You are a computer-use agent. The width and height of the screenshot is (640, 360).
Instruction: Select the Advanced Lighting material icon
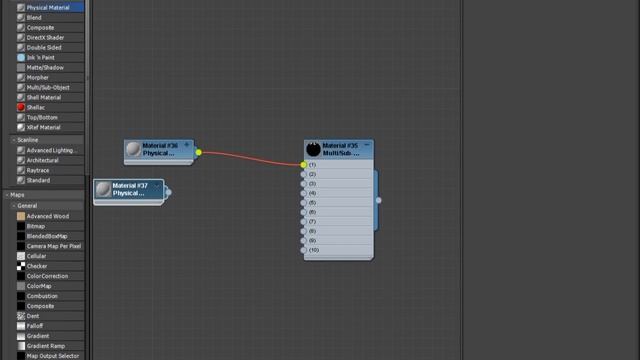21,150
